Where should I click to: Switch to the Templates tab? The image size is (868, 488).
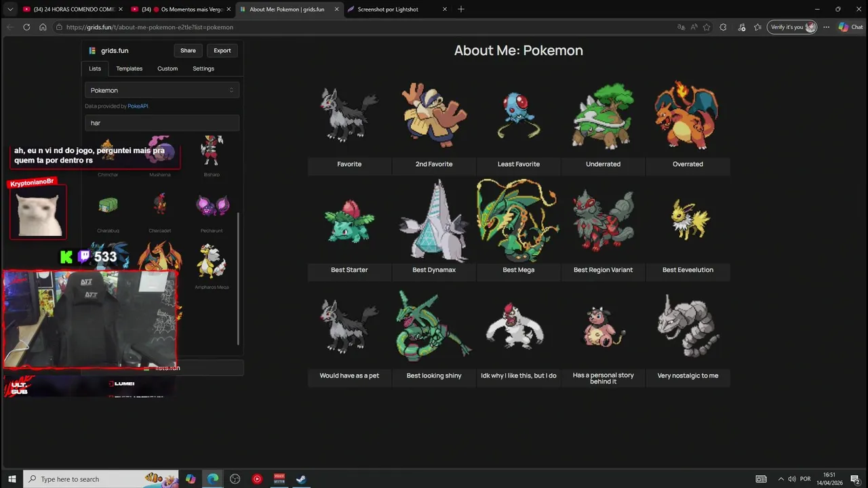point(129,68)
